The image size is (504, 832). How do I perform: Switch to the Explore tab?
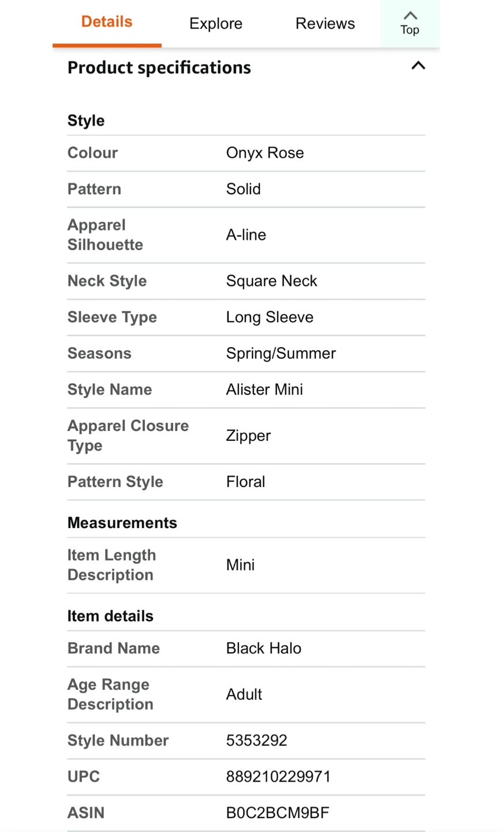tap(215, 24)
